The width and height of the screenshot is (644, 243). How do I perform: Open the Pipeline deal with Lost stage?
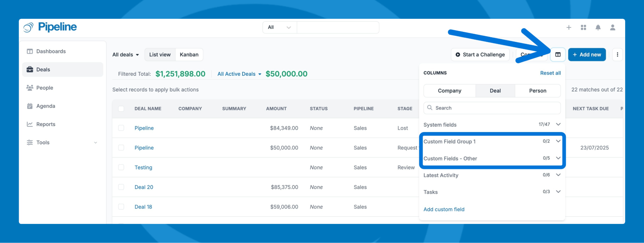pos(144,128)
